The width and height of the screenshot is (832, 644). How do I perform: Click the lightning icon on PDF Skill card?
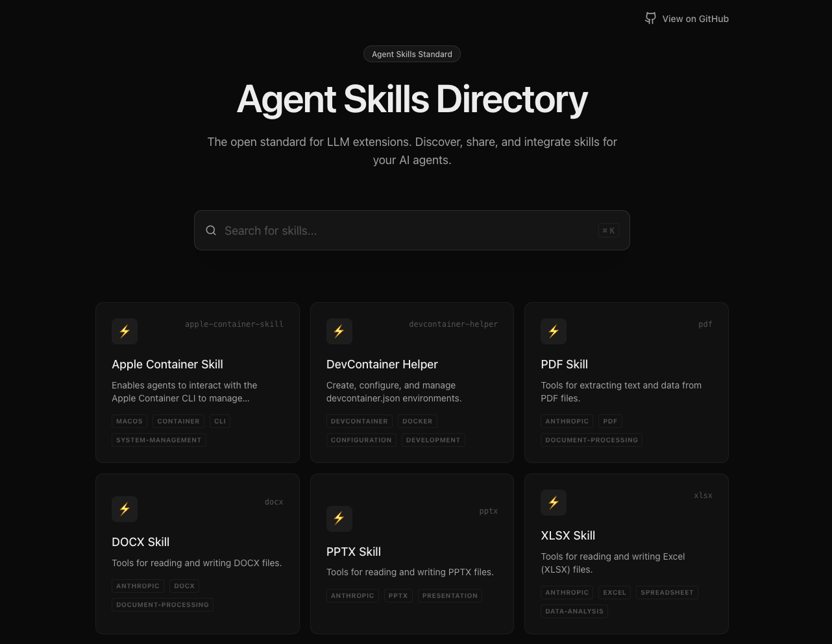click(x=554, y=331)
